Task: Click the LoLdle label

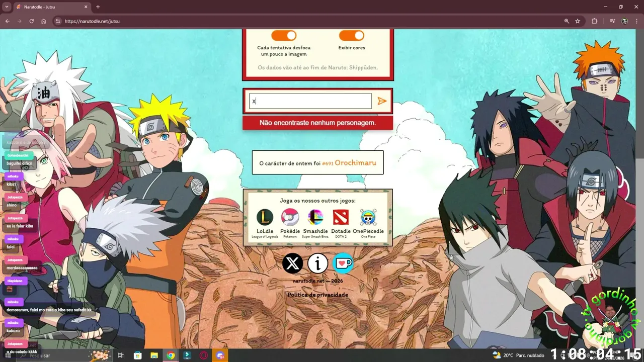Action: (x=265, y=231)
